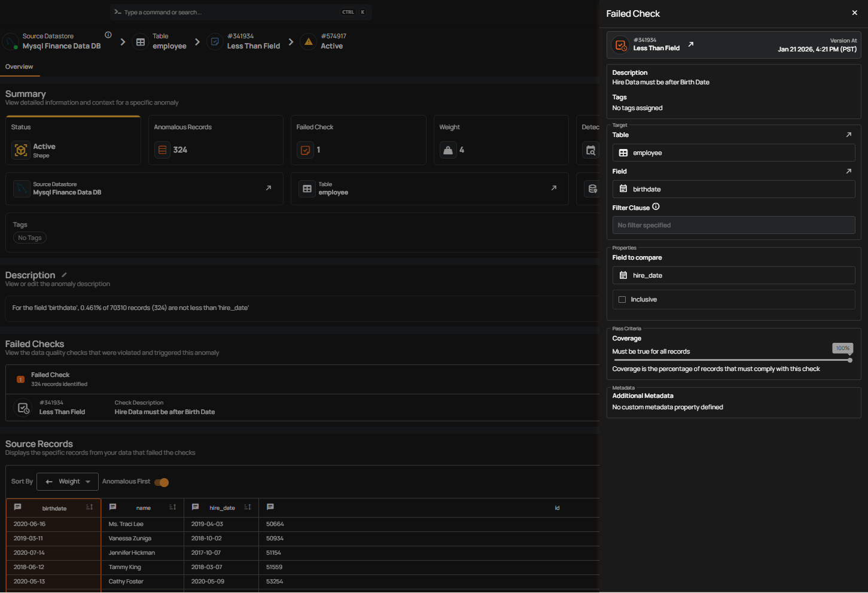Click the Weight icon in summary
This screenshot has height=593, width=868.
click(x=448, y=150)
